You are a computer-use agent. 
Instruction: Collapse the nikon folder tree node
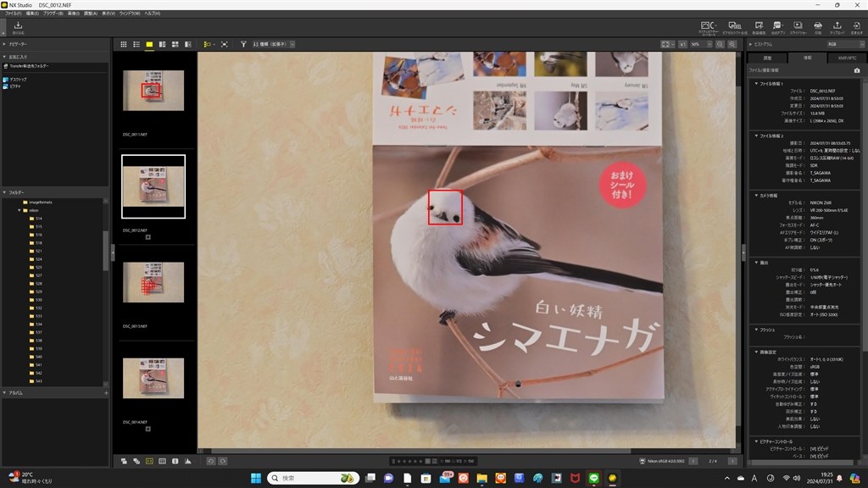[x=19, y=210]
